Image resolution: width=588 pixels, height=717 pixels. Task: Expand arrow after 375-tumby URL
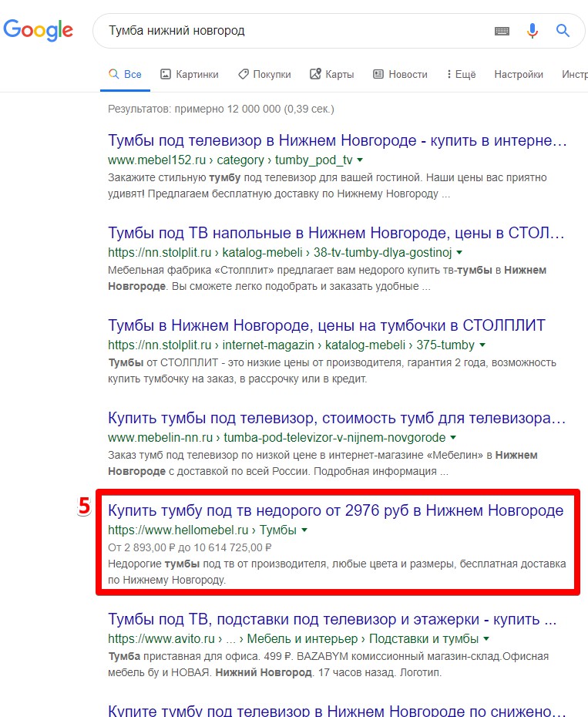click(x=482, y=345)
